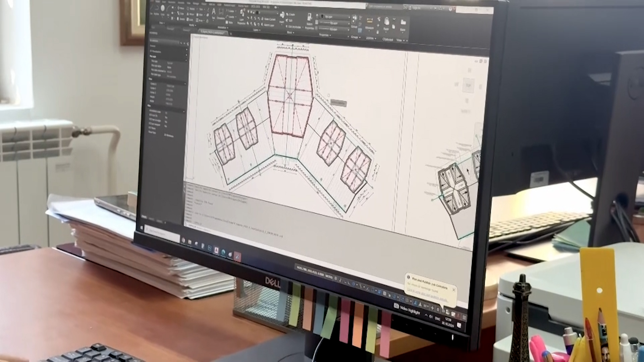Click the Make Current layer button
Viewport: 644px width, 362px height.
269,19
